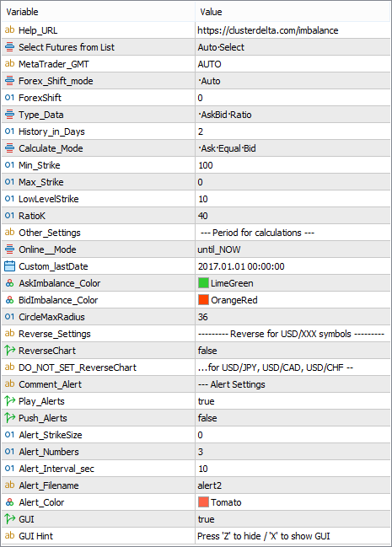Click the string icon beside Help_URL
The width and height of the screenshot is (392, 547).
pyautogui.click(x=9, y=30)
